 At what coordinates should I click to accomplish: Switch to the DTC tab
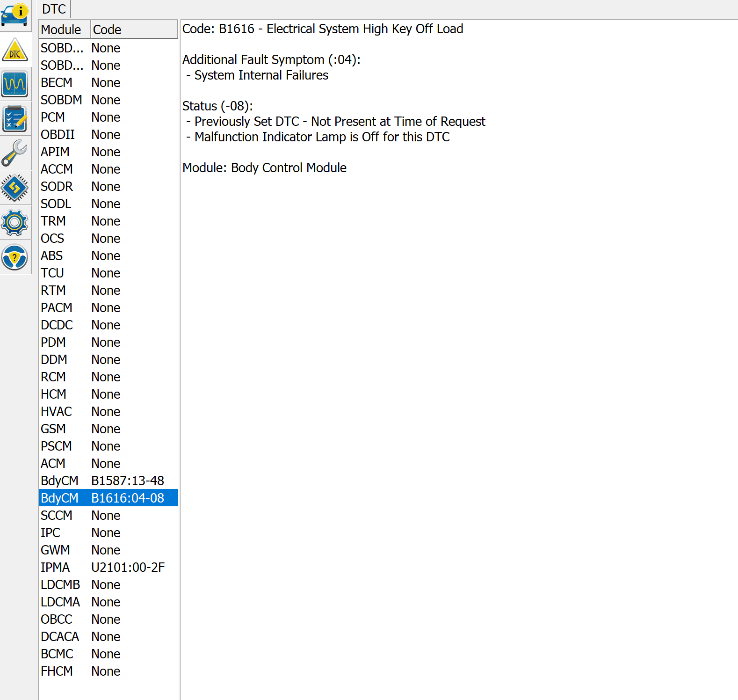54,9
